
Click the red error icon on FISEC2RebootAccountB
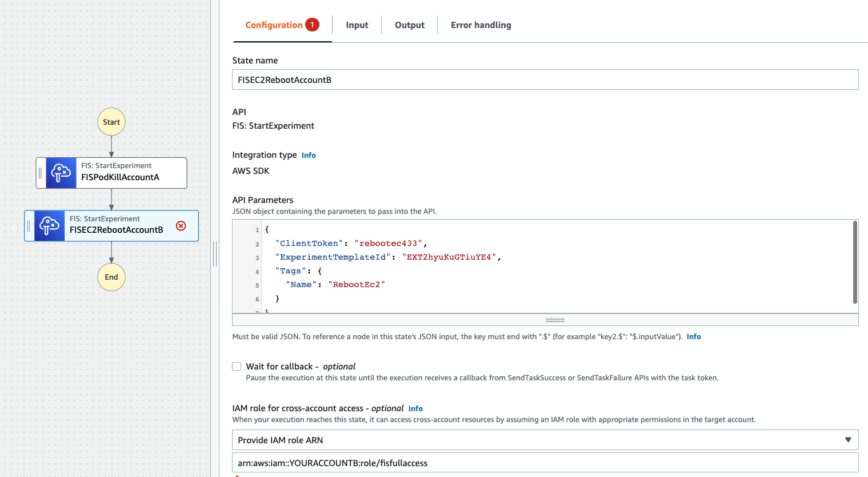pos(181,226)
